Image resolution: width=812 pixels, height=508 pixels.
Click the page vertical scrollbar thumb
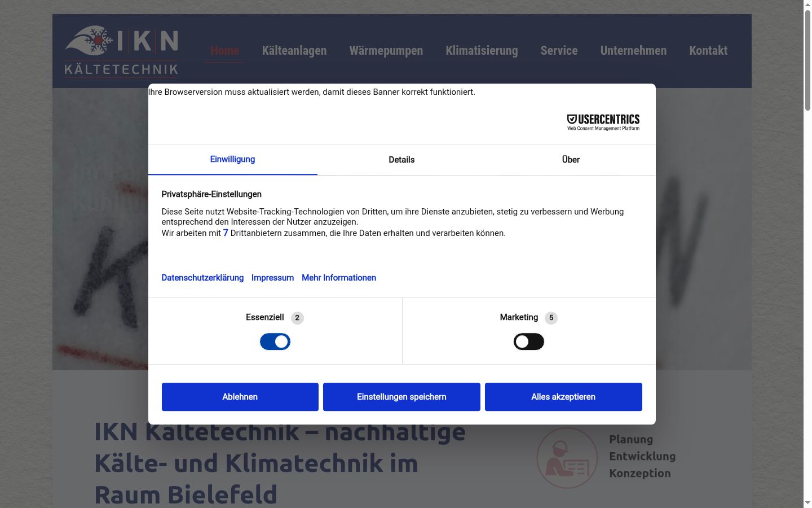807,59
